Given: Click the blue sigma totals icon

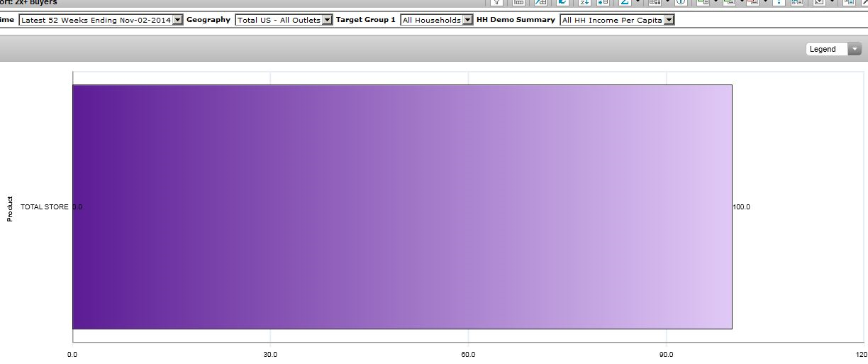Looking at the screenshot, I should point(625,2).
